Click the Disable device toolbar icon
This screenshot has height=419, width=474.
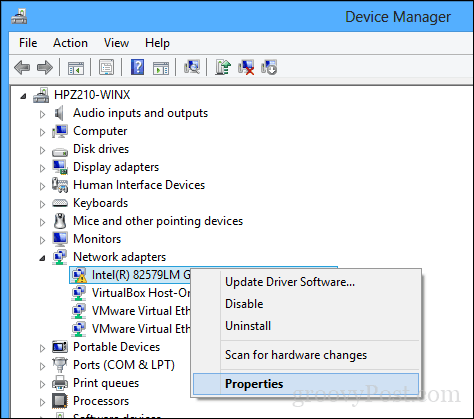[269, 67]
